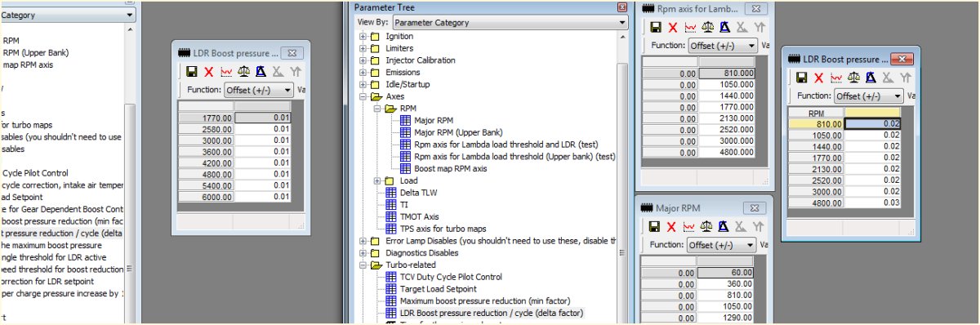Click the floppy save icon in left LDR Boost window
The height and width of the screenshot is (325, 980).
point(191,72)
